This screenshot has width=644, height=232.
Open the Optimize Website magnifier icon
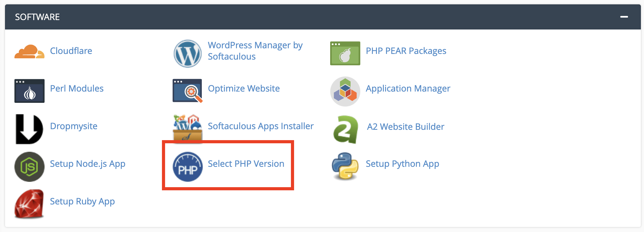[x=188, y=91]
